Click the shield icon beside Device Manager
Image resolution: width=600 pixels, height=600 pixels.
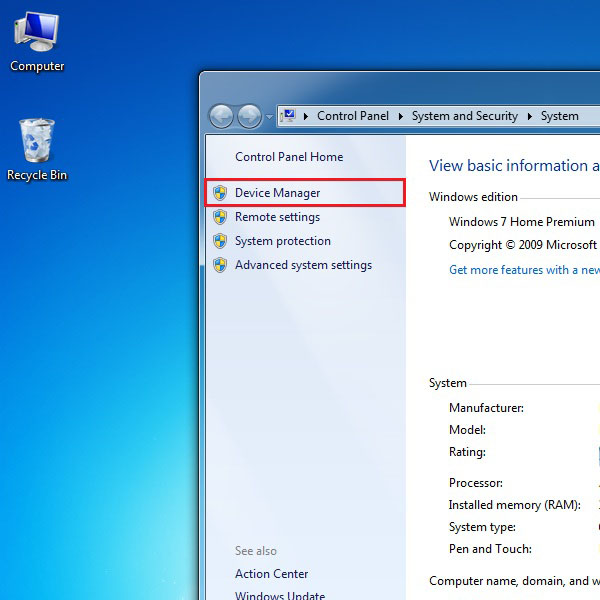[x=220, y=193]
